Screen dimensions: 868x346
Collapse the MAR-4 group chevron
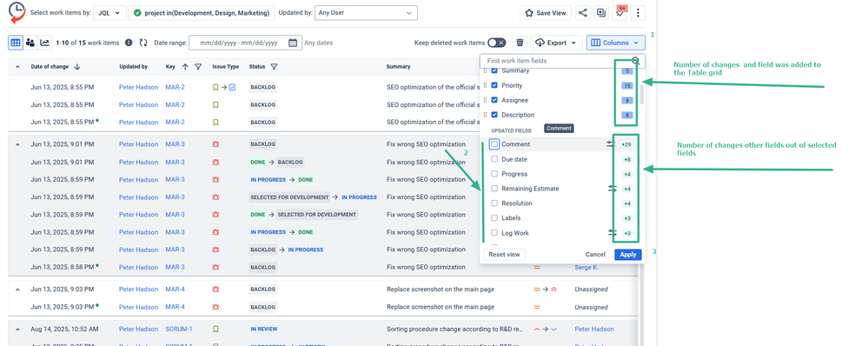tap(17, 289)
